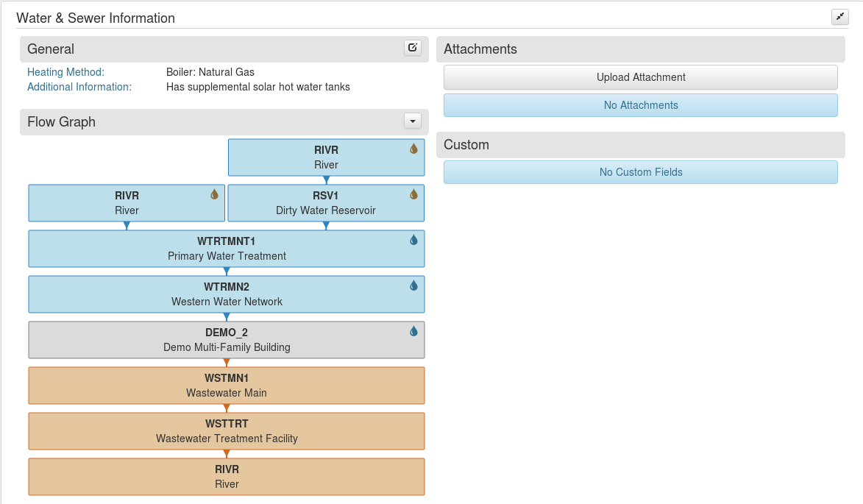The width and height of the screenshot is (863, 504).
Task: Open the WSTTRT Wastewater Treatment Facility node
Action: pyautogui.click(x=226, y=431)
